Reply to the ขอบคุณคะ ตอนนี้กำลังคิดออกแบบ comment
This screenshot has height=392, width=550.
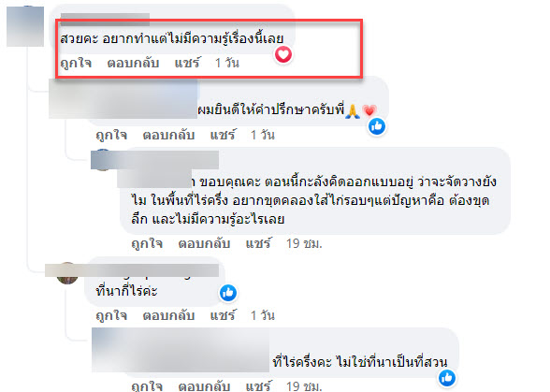(204, 243)
